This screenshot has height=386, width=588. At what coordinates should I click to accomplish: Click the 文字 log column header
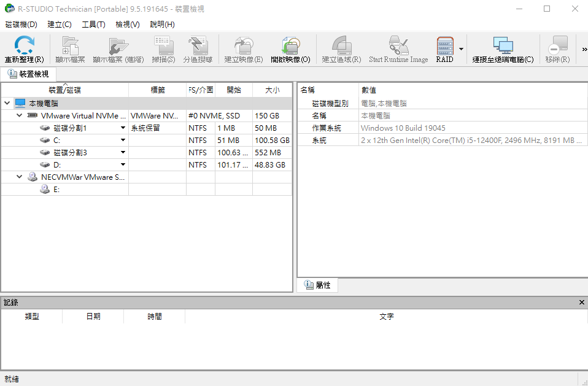point(386,316)
